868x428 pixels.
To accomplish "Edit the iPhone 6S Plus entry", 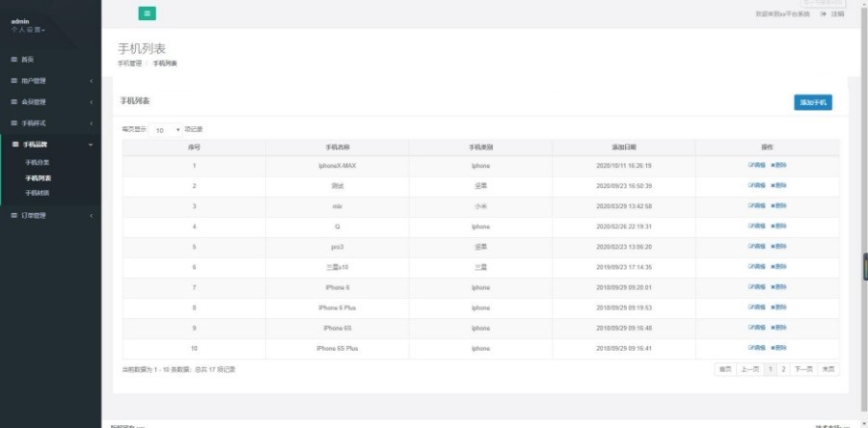I will point(757,347).
